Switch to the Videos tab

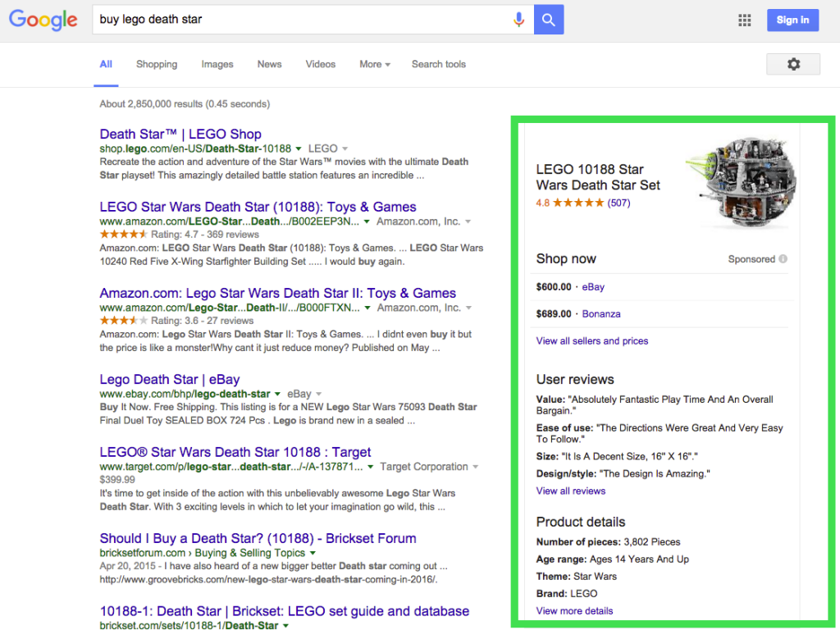[x=321, y=64]
